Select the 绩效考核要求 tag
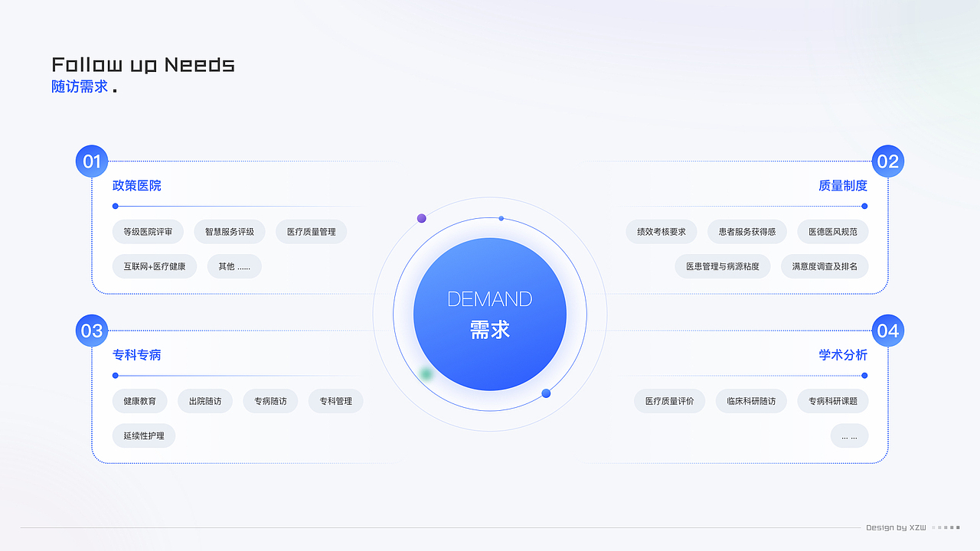 tap(661, 231)
